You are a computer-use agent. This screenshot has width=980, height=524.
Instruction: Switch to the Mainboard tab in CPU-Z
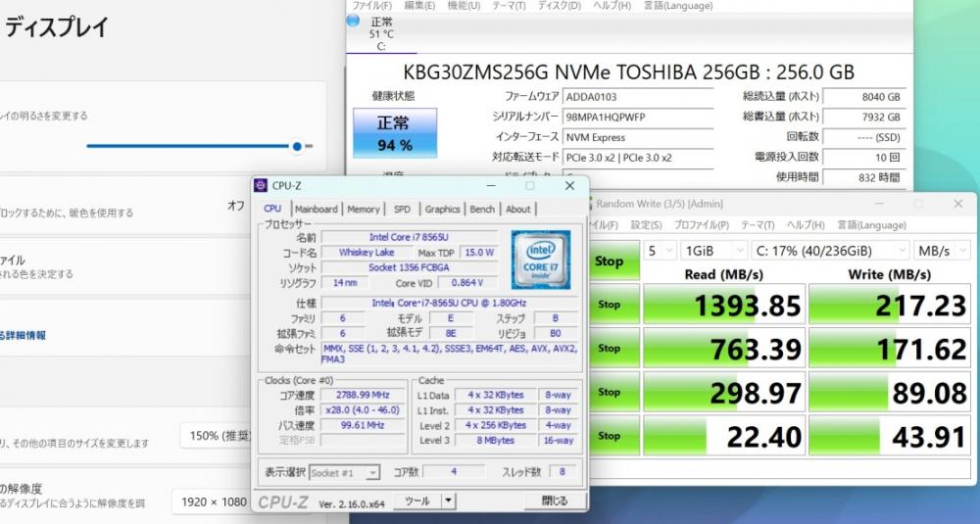(x=317, y=210)
